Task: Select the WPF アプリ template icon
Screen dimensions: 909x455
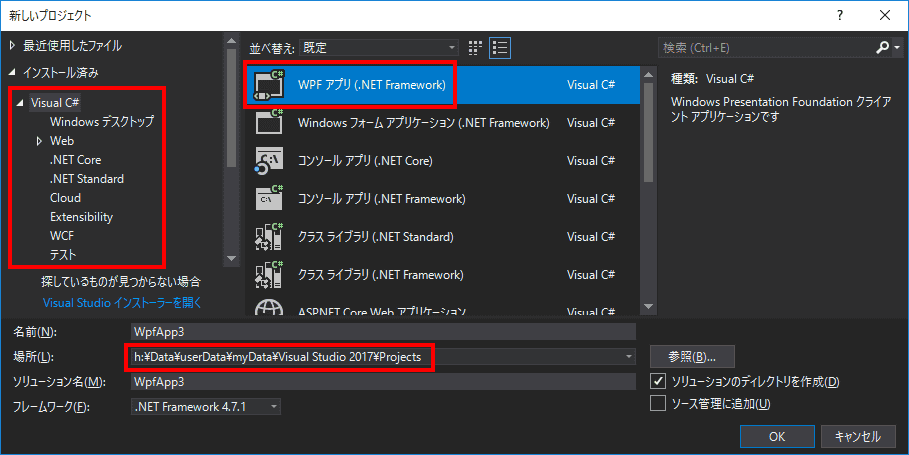Action: coord(269,85)
